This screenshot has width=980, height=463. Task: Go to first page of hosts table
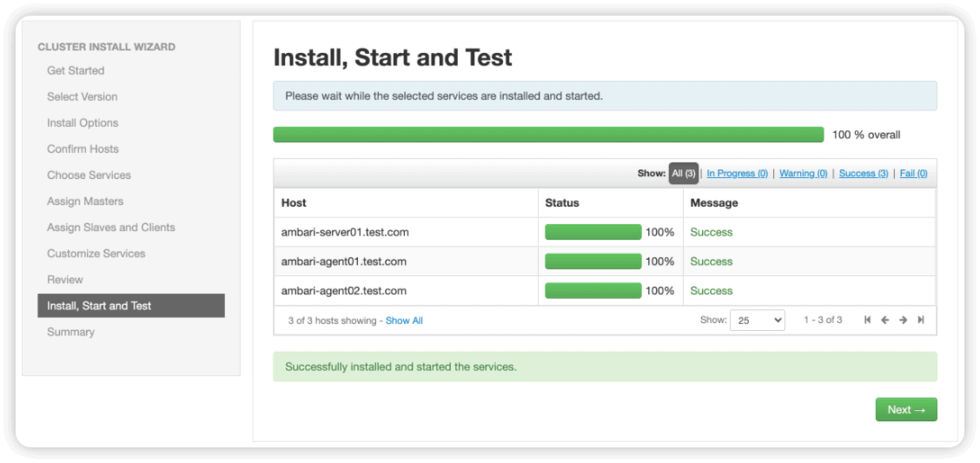click(x=868, y=320)
